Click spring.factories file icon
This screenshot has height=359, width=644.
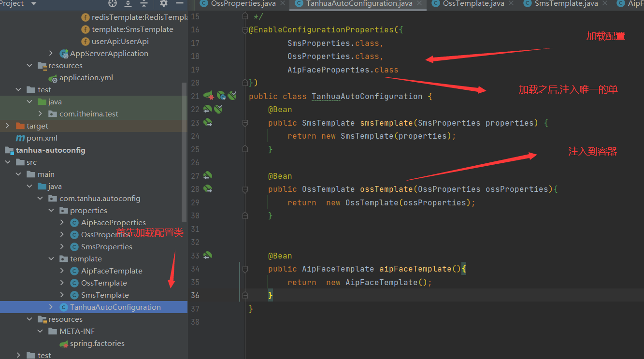(x=64, y=344)
